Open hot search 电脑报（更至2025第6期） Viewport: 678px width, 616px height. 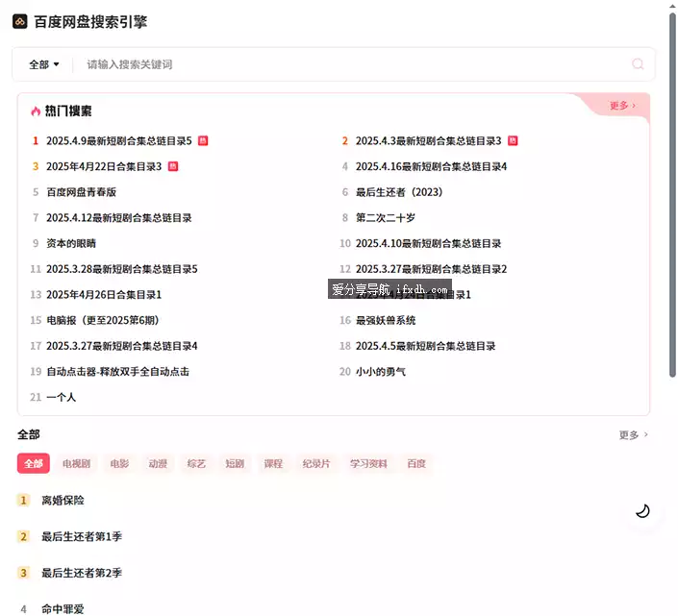[103, 320]
